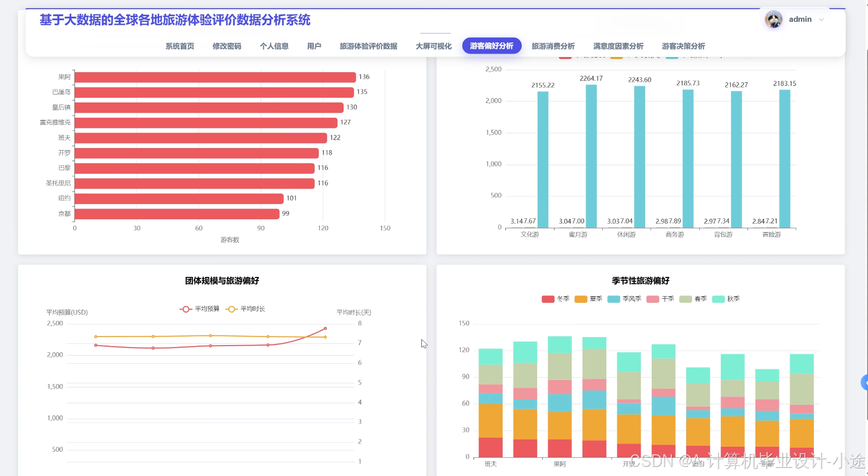The height and width of the screenshot is (476, 868).
Task: Open the 满意度因素分析 analysis
Action: (x=618, y=45)
